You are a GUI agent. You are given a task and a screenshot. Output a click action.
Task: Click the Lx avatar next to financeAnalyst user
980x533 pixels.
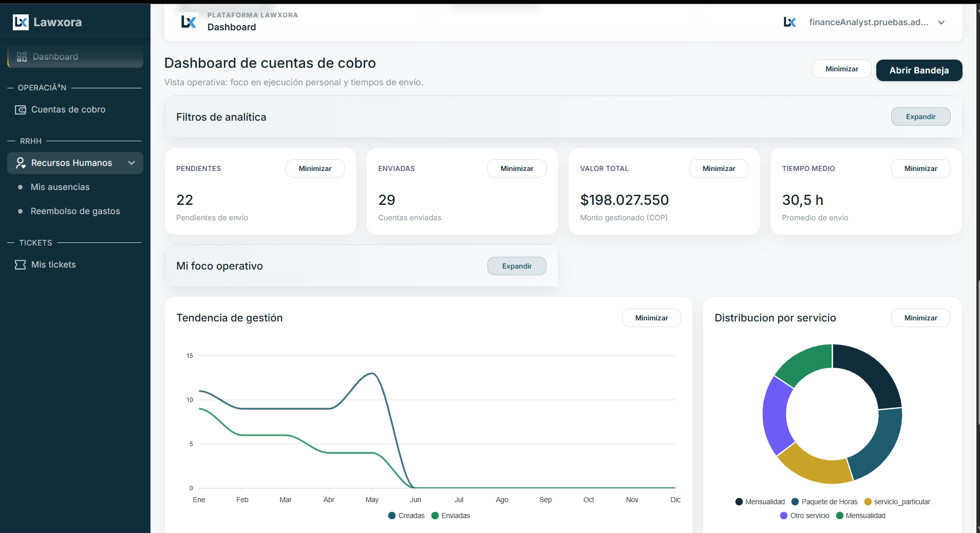pyautogui.click(x=789, y=22)
